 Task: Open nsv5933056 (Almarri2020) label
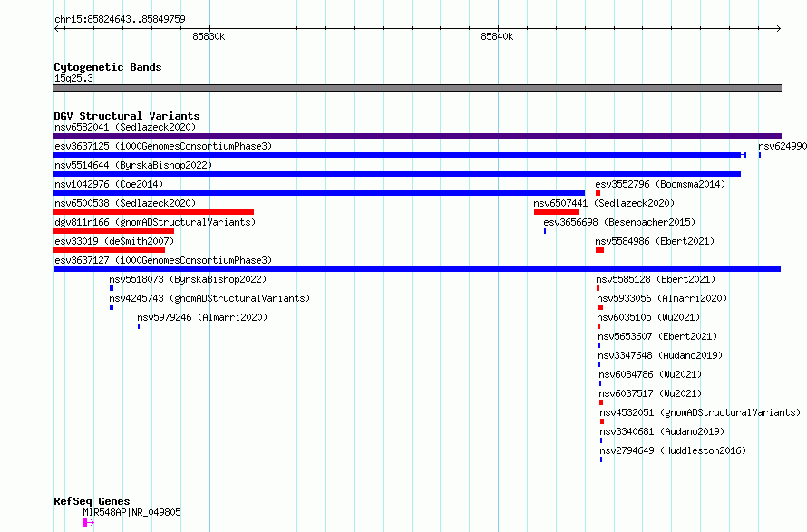[x=662, y=298]
